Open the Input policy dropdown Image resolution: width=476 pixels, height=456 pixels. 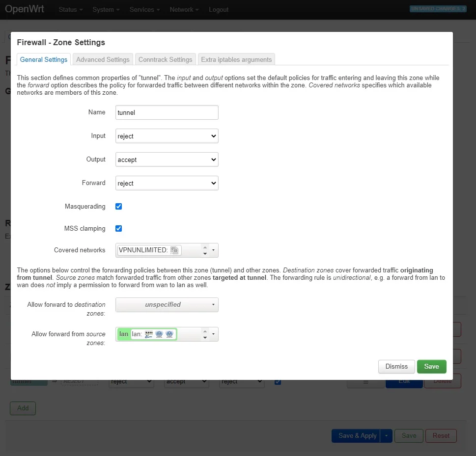167,136
